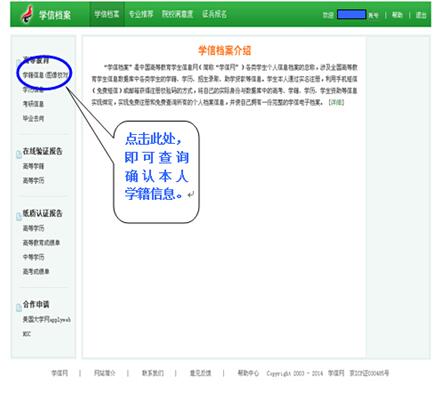437x396 pixels.
Task: Go to the 征兵报名 navigation tab
Action: (214, 14)
